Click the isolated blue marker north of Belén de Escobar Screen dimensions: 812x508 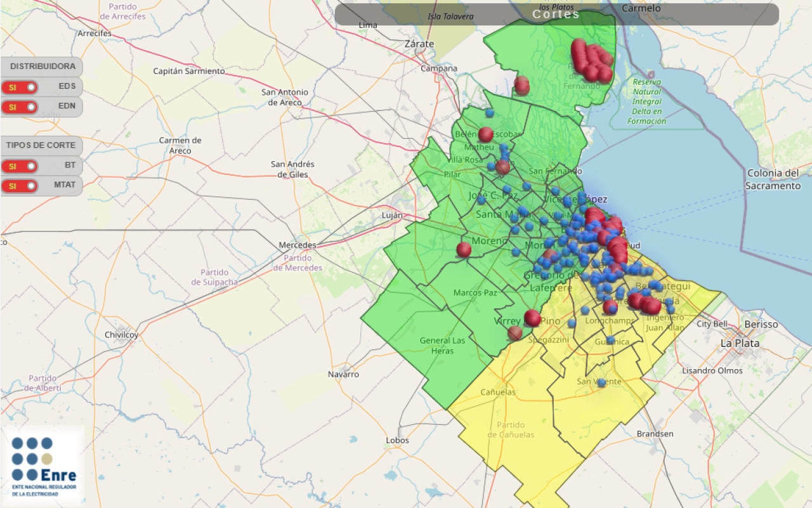[x=489, y=113]
